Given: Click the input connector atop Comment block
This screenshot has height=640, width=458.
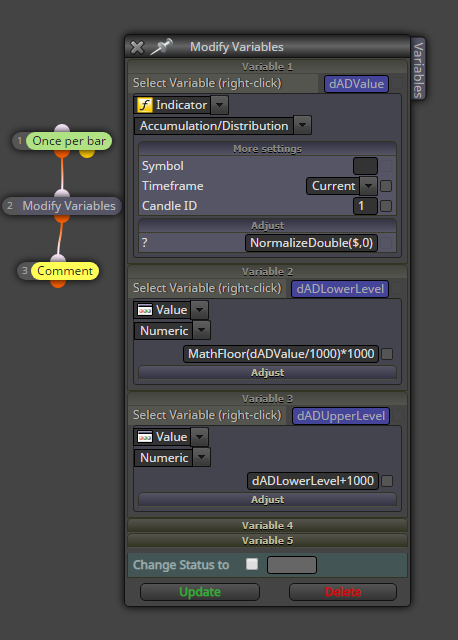Looking at the screenshot, I should tap(58, 258).
